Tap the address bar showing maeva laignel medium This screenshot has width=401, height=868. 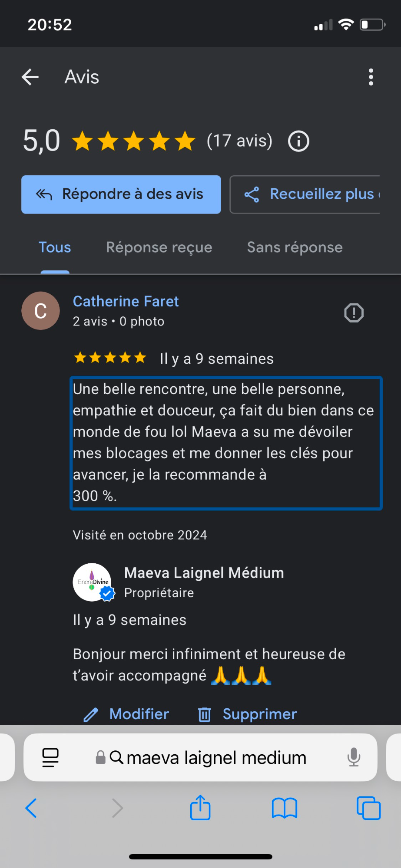200,758
